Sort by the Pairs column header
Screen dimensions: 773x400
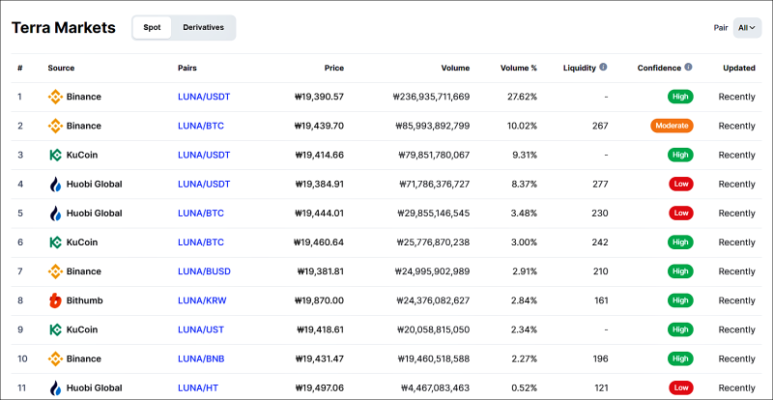pos(187,68)
